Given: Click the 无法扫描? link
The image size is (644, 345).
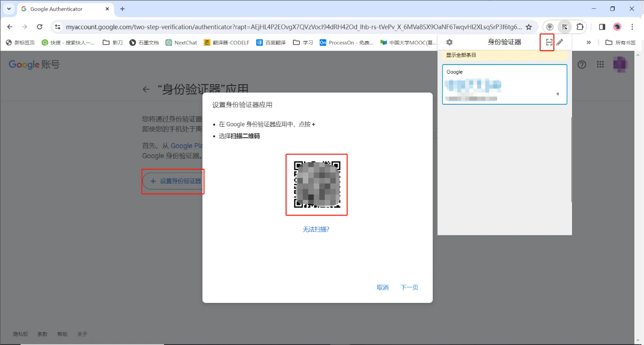Looking at the screenshot, I should (x=316, y=229).
